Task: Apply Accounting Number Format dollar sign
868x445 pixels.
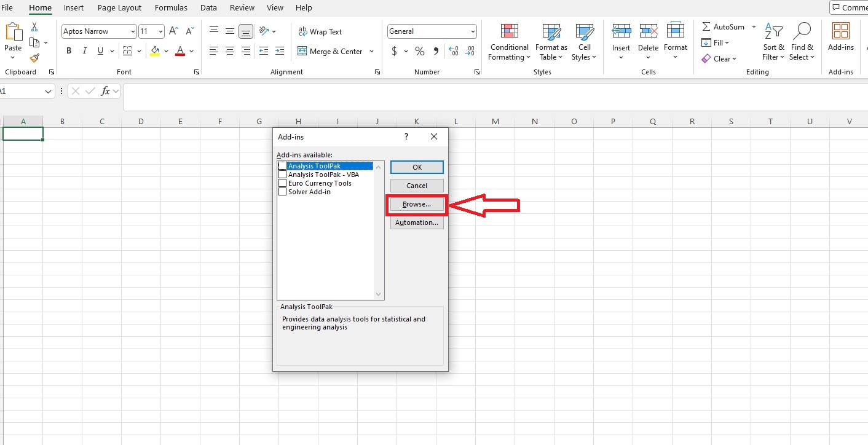Action: coord(394,51)
